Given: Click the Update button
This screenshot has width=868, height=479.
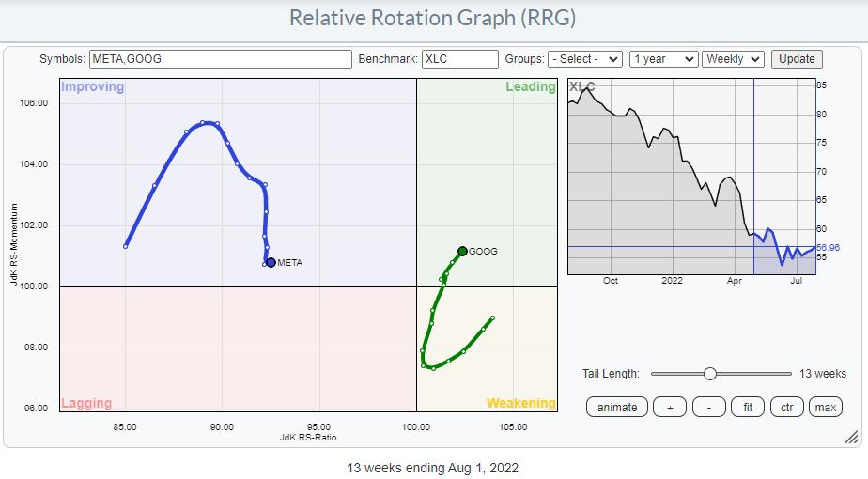Looking at the screenshot, I should (x=797, y=59).
